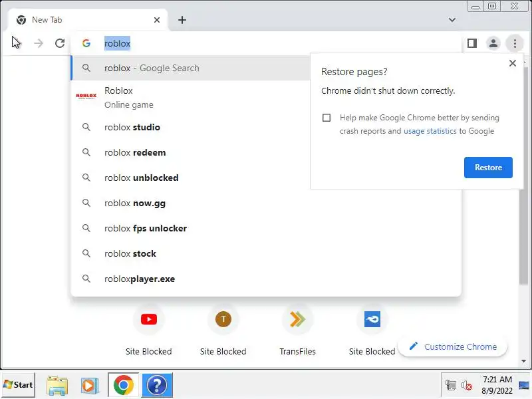Open Chrome's three-dot menu

[515, 43]
